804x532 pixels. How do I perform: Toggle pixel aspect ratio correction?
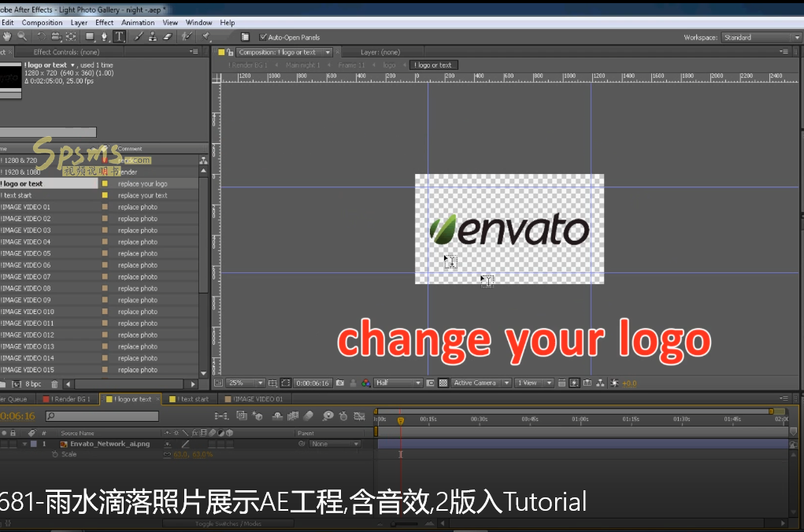pyautogui.click(x=561, y=382)
